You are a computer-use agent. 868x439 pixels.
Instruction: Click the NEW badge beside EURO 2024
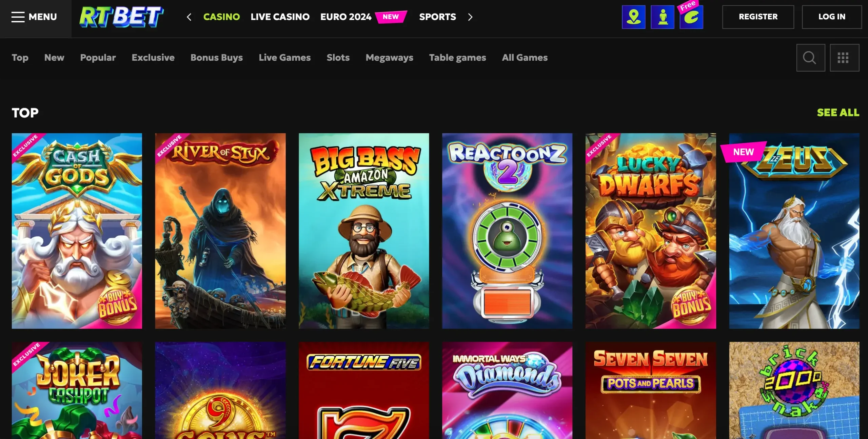[391, 17]
